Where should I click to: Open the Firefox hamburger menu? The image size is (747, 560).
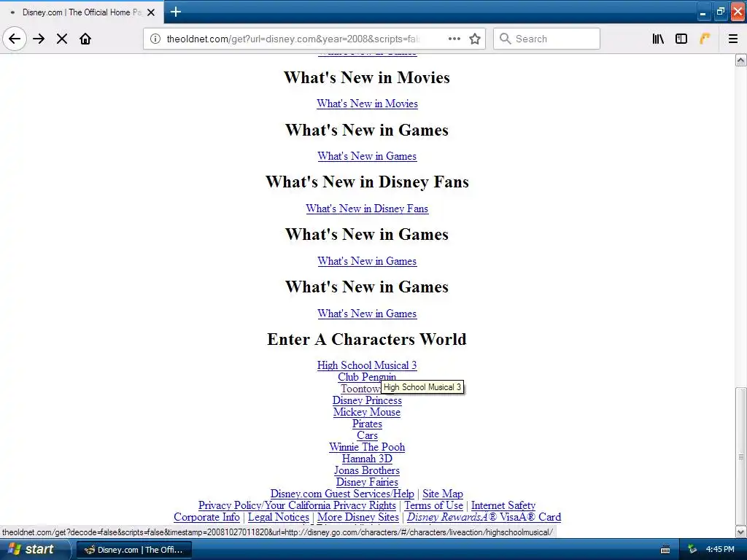coord(732,39)
